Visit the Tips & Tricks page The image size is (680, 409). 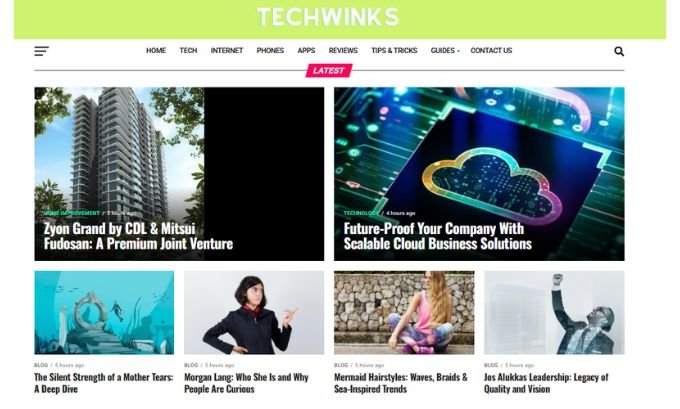coord(394,51)
